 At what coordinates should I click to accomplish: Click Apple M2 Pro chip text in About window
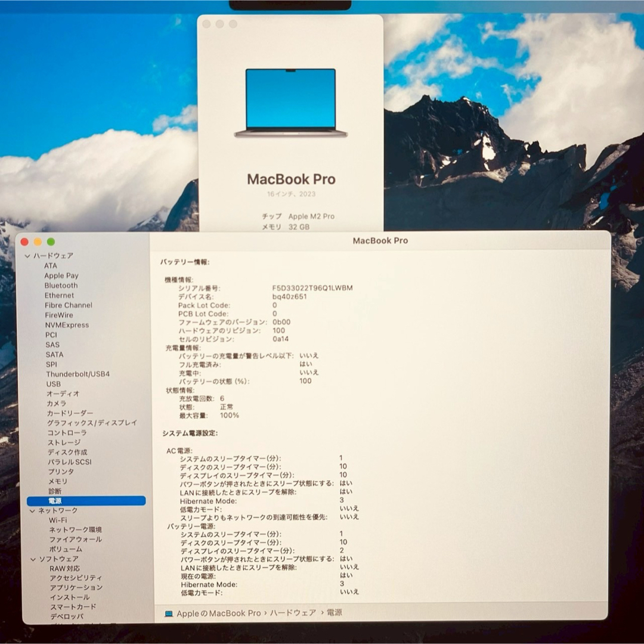tap(311, 216)
